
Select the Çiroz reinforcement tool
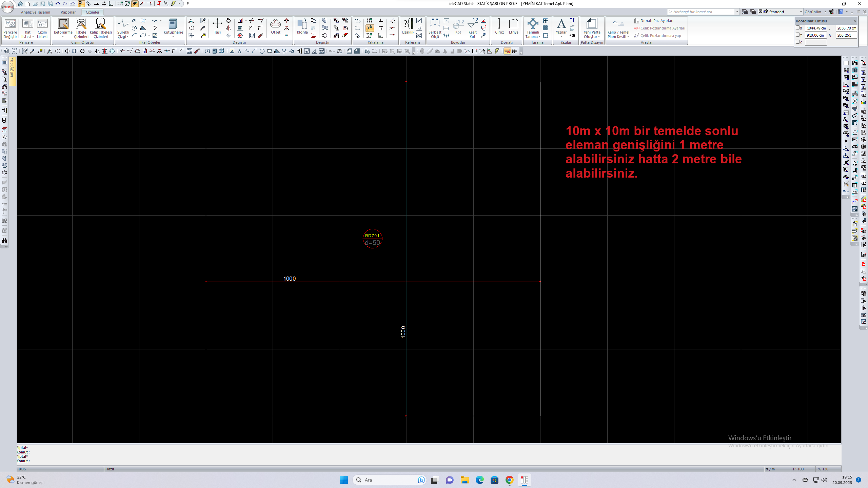point(499,26)
